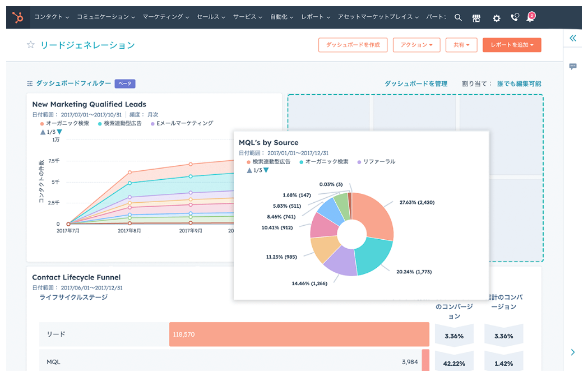Open notifications from the bell icon
The image size is (588, 377).
click(x=530, y=18)
